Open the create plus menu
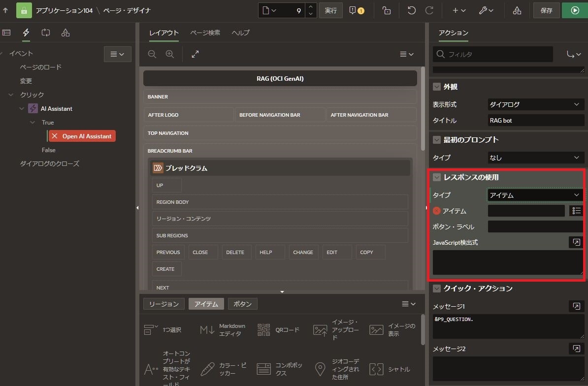This screenshot has height=386, width=588. click(458, 10)
